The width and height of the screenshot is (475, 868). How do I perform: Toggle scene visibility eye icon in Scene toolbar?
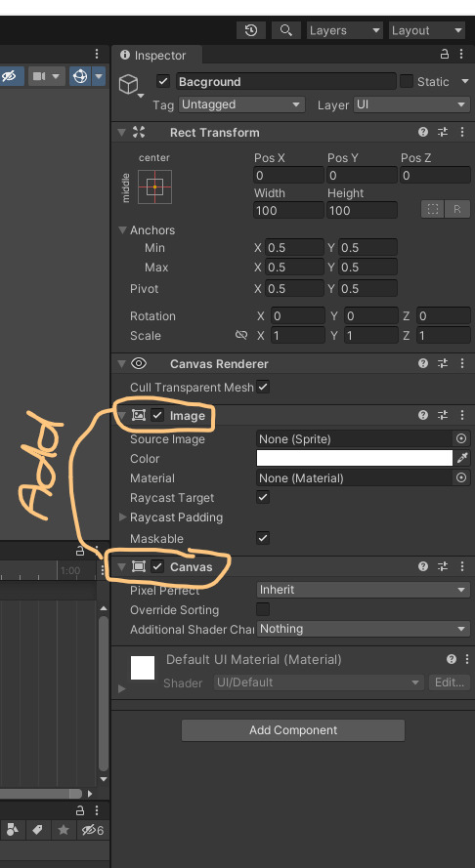10,76
